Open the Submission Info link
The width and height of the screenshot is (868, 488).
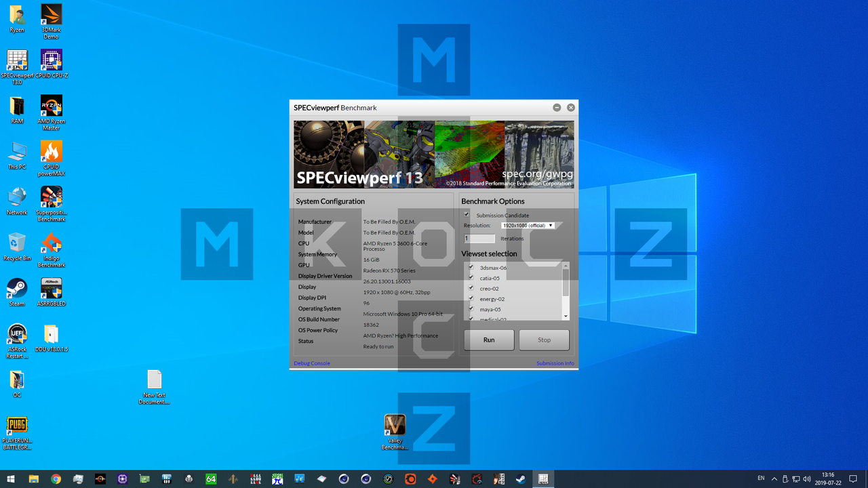tap(555, 363)
